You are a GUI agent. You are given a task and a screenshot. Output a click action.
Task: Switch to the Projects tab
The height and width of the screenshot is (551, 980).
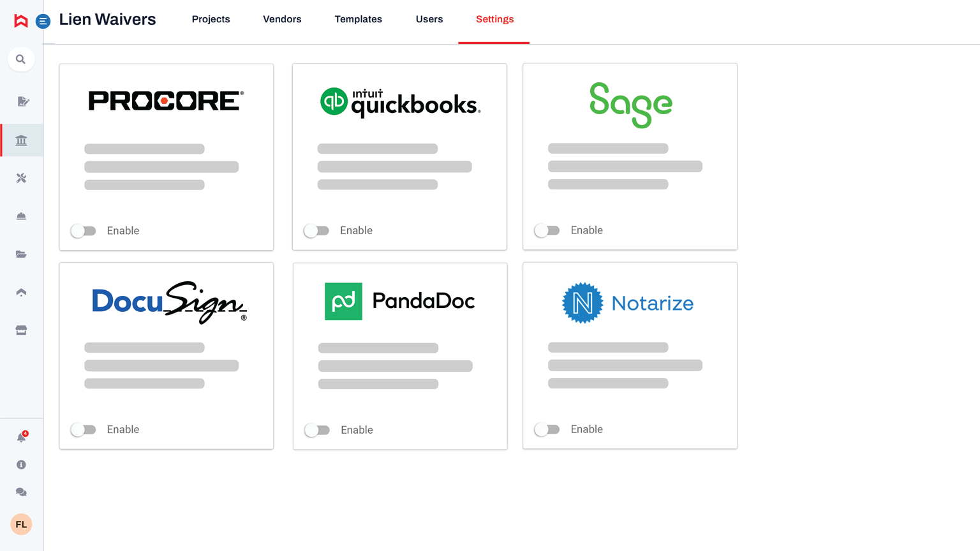pyautogui.click(x=211, y=19)
